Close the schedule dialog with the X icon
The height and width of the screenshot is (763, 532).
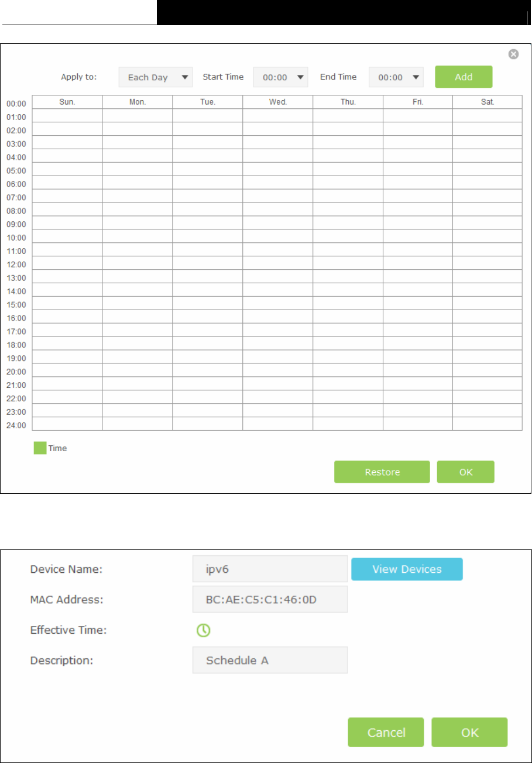point(513,54)
